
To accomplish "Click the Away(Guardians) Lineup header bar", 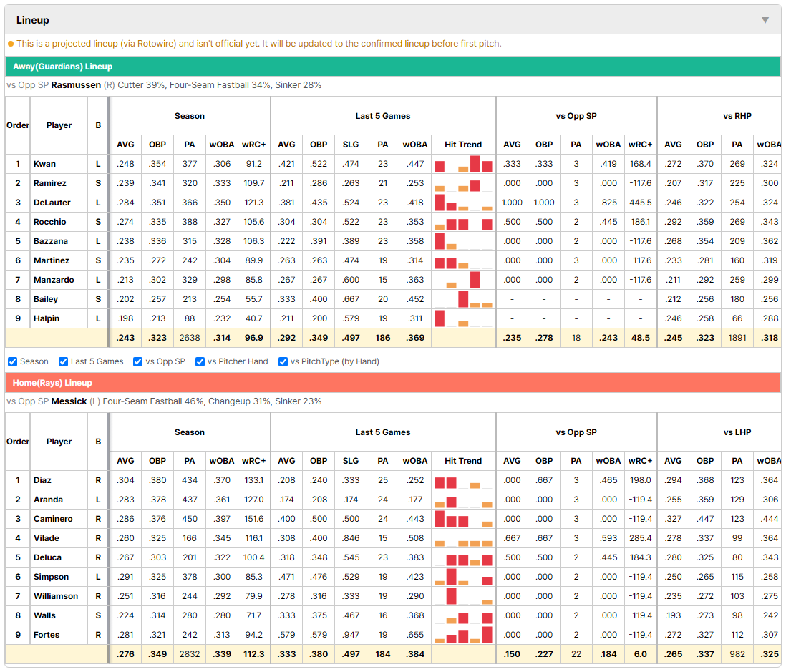I will pyautogui.click(x=393, y=66).
